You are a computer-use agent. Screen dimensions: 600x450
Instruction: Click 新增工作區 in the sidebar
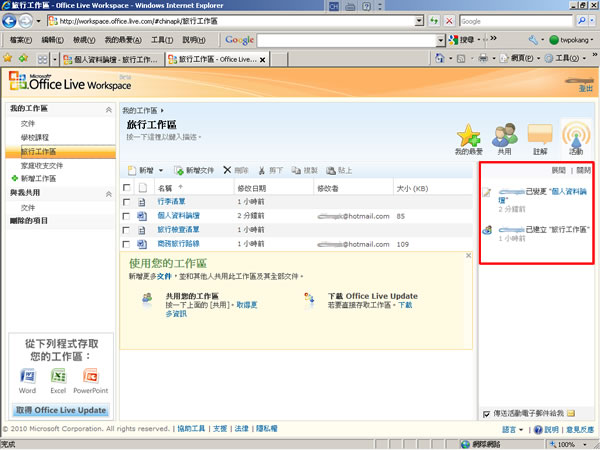(38, 178)
